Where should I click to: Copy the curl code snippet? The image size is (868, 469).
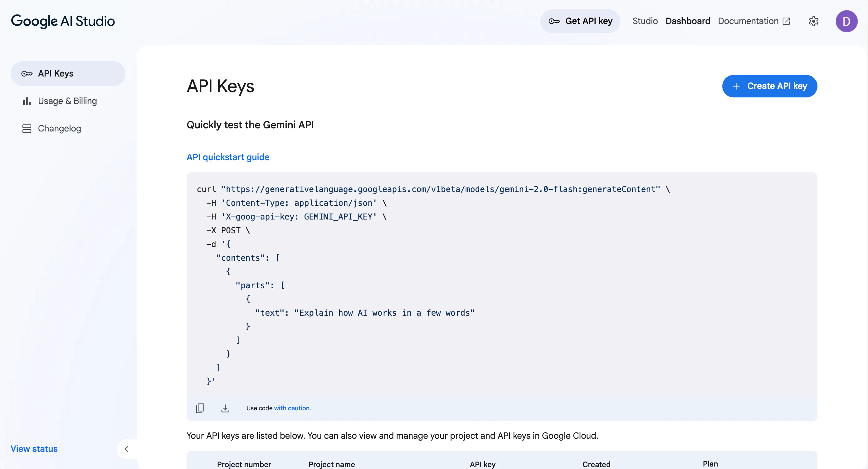tap(200, 408)
